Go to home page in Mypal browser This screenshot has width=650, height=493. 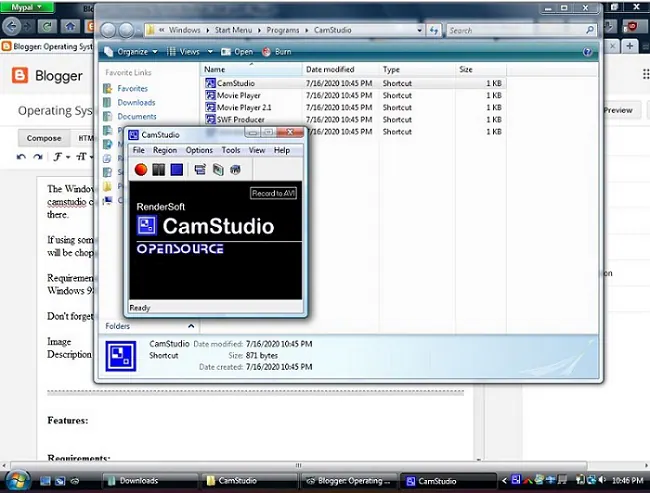click(x=70, y=27)
